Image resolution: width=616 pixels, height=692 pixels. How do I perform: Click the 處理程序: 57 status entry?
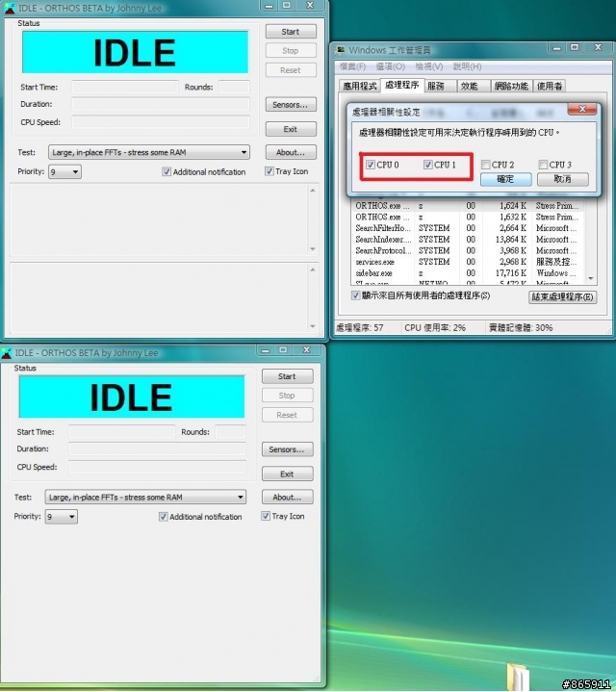click(x=360, y=328)
